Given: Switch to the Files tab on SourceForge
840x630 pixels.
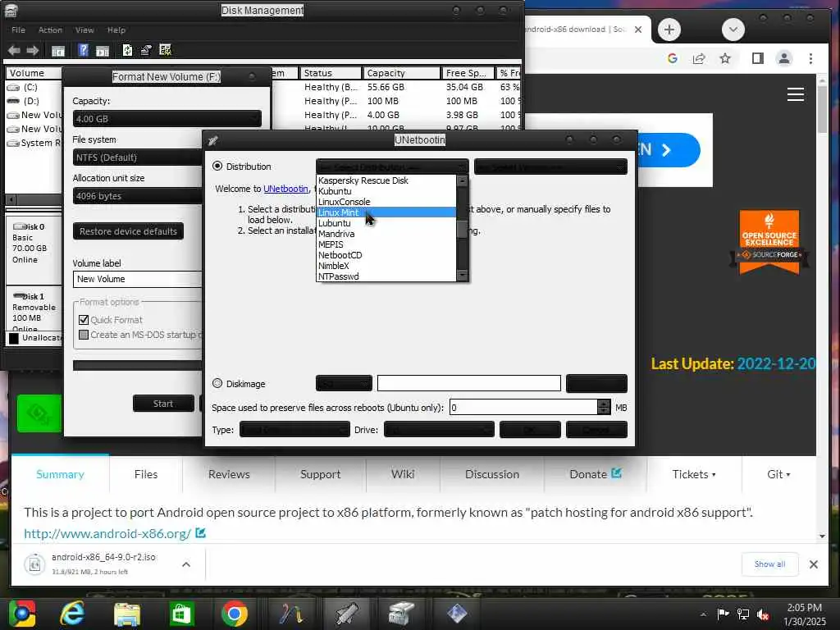Looking at the screenshot, I should coord(146,474).
